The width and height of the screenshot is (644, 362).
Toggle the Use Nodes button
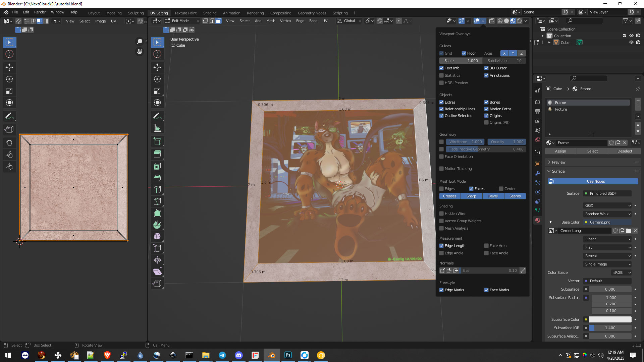[x=593, y=181]
